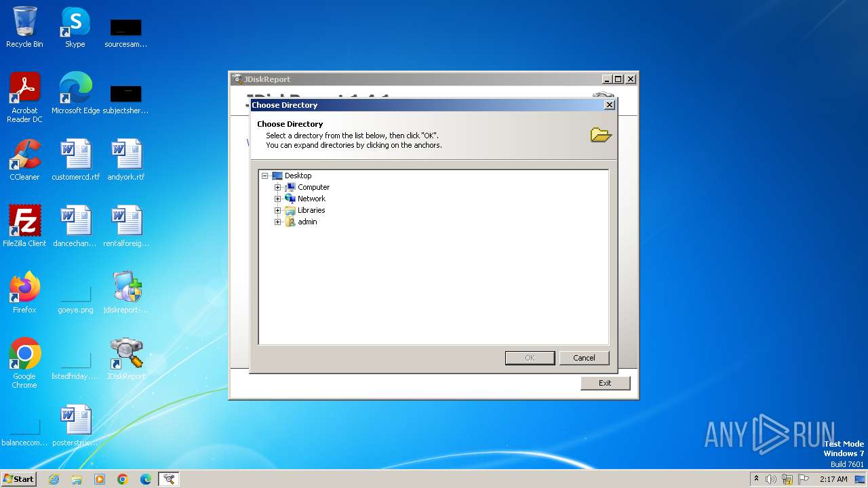The image size is (868, 488).
Task: Open File Explorer from taskbar
Action: 77,479
